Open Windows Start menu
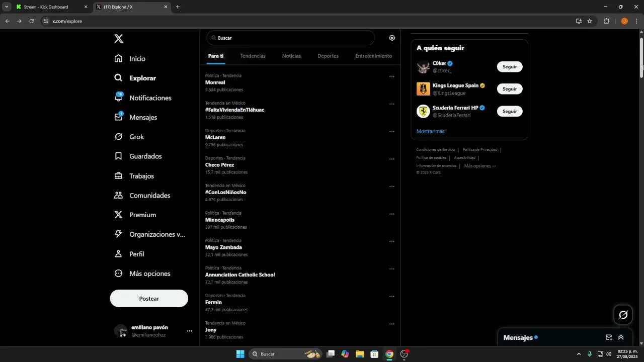 tap(240, 354)
